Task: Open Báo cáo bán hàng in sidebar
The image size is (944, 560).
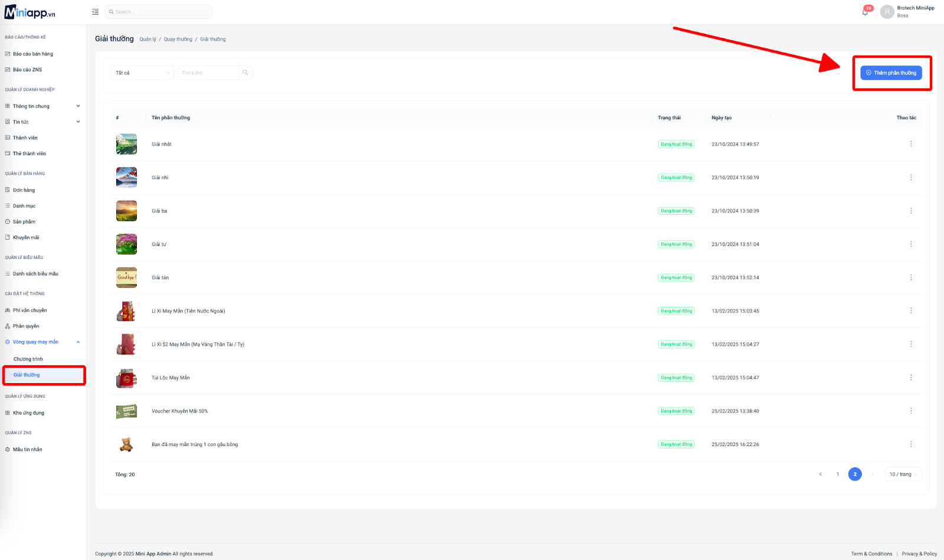Action: point(33,54)
